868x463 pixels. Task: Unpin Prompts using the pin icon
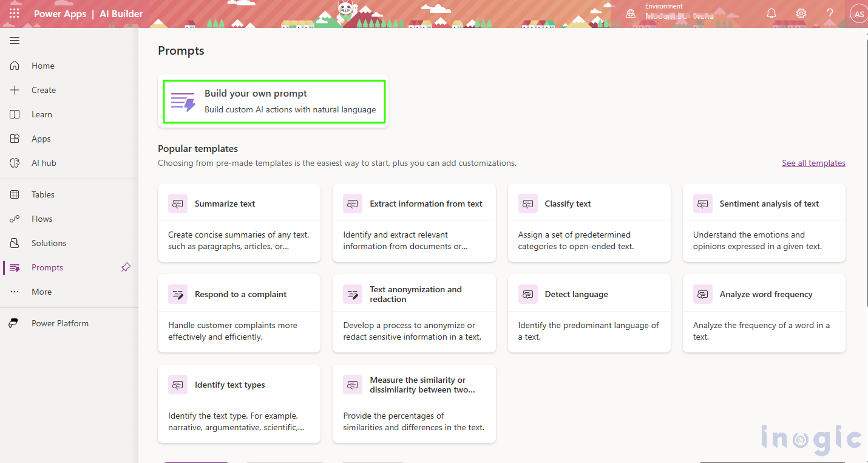click(x=126, y=267)
